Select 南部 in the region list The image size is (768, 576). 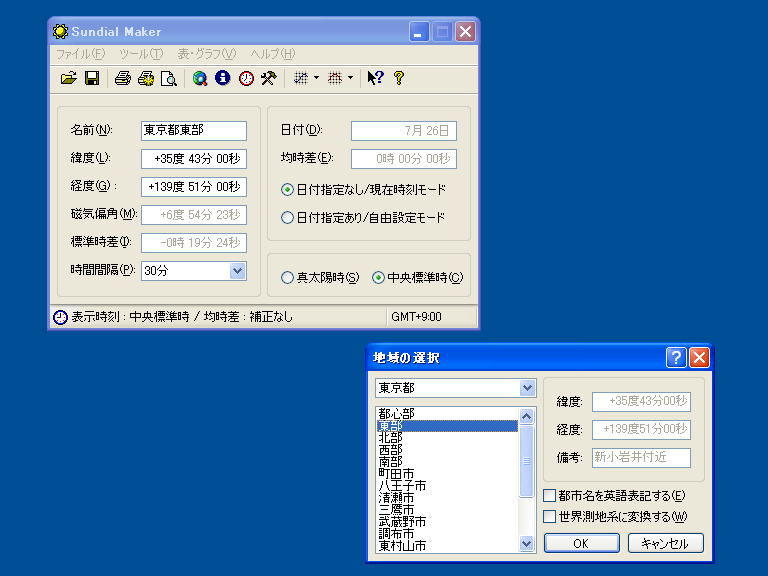(447, 462)
